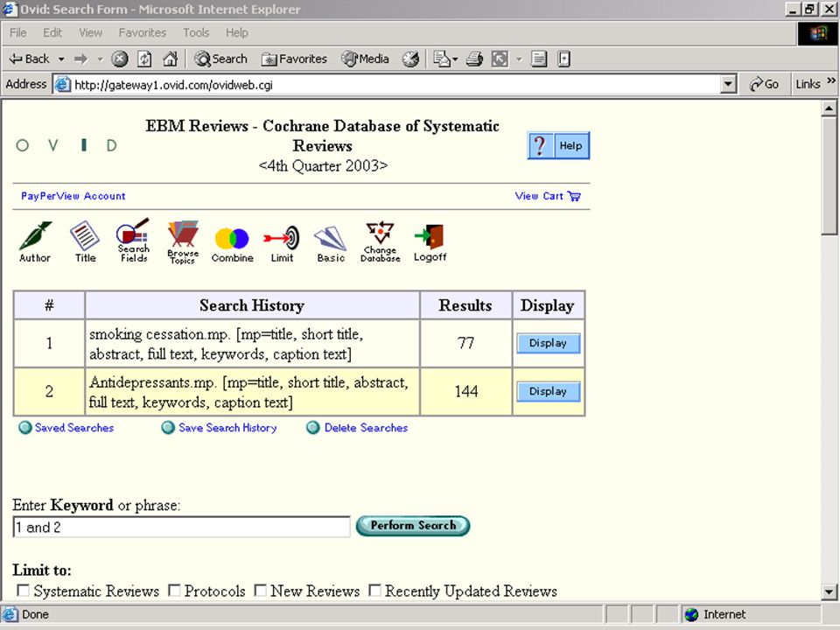Open the Limit tool
This screenshot has height=630, width=840.
coord(282,244)
